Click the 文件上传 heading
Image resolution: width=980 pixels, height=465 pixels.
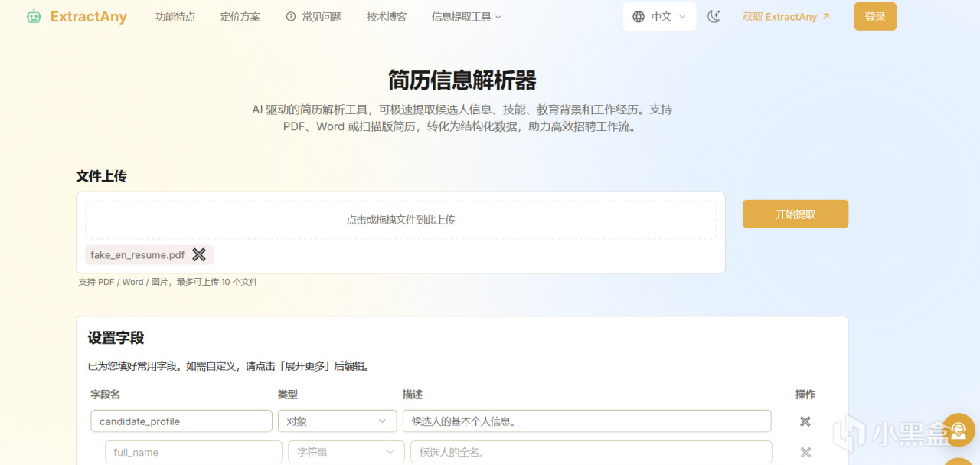101,176
